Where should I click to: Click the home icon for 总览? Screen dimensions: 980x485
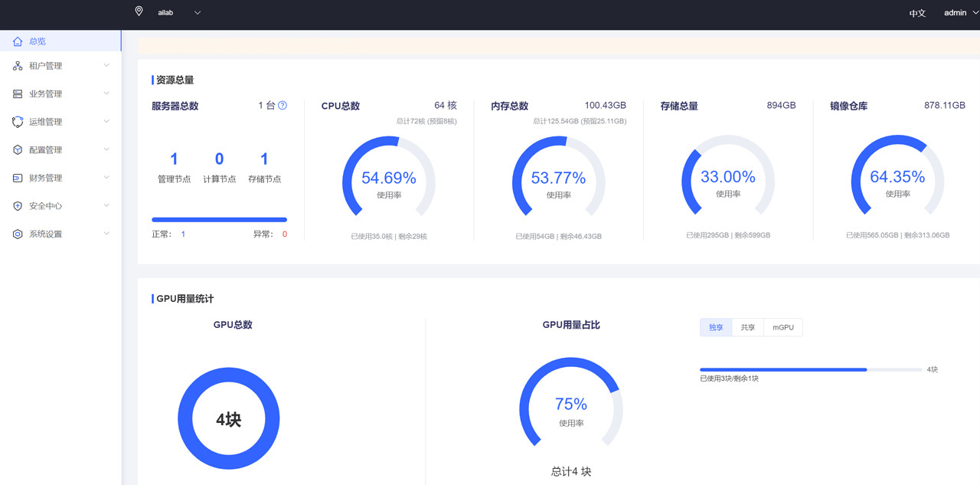coord(18,41)
